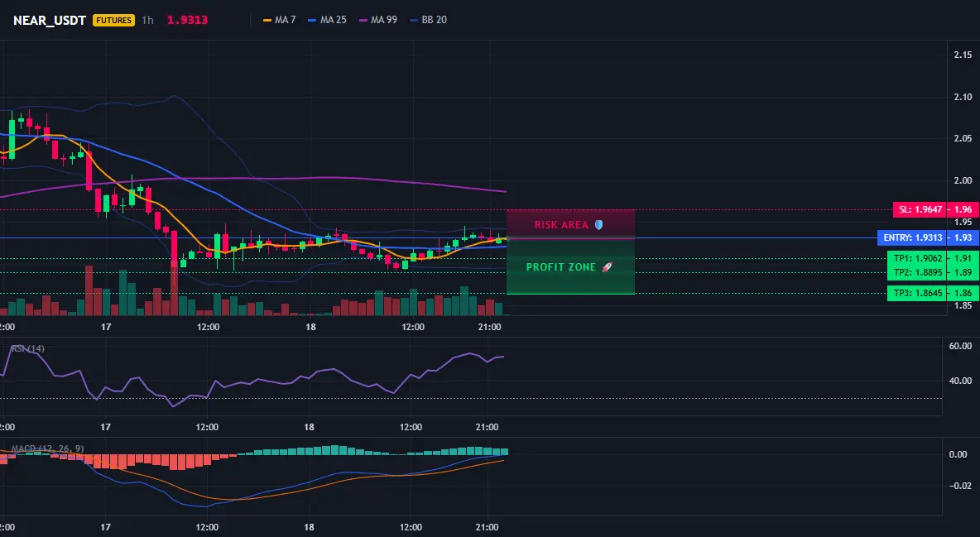
Task: Toggle the MA 99 legend entry
Action: tap(378, 20)
